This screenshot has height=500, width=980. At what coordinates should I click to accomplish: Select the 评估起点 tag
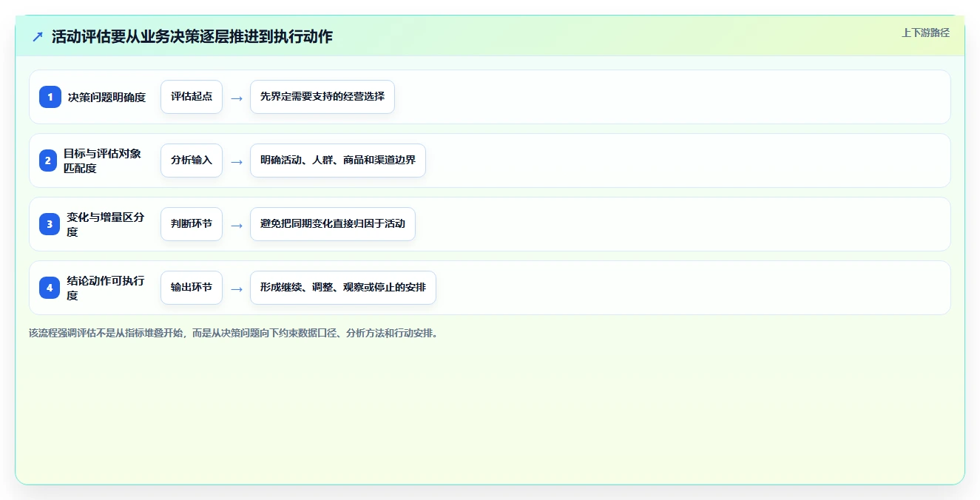click(x=192, y=97)
